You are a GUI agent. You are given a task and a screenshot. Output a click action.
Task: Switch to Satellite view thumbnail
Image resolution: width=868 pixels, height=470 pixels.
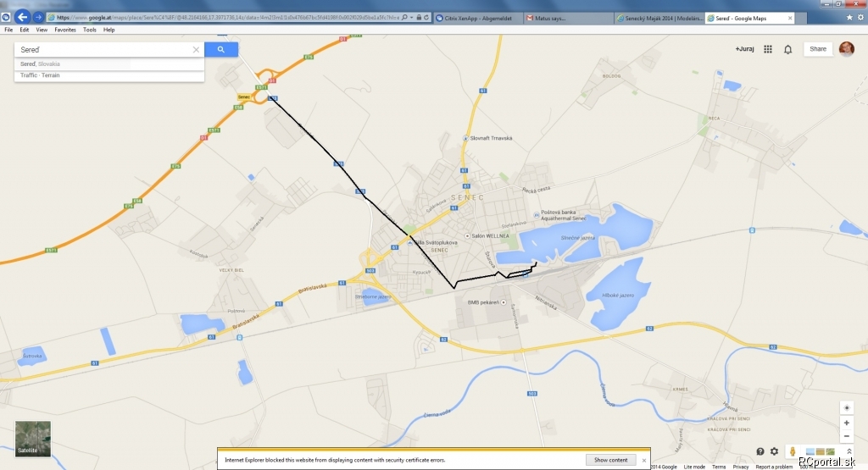[x=33, y=439]
